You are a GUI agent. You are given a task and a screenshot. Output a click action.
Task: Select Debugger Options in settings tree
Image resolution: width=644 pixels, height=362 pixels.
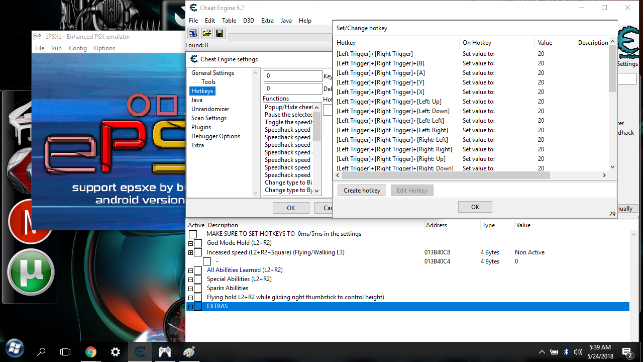point(216,136)
